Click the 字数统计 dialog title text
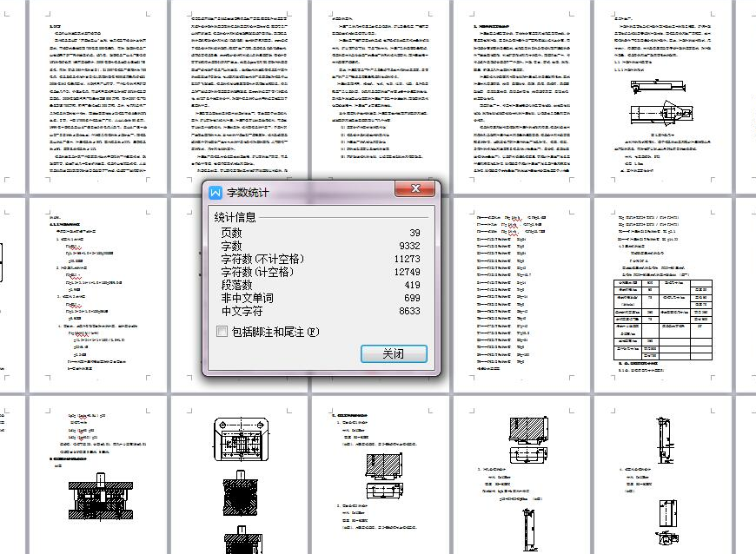Viewport: 756px width, 554px height. (248, 193)
